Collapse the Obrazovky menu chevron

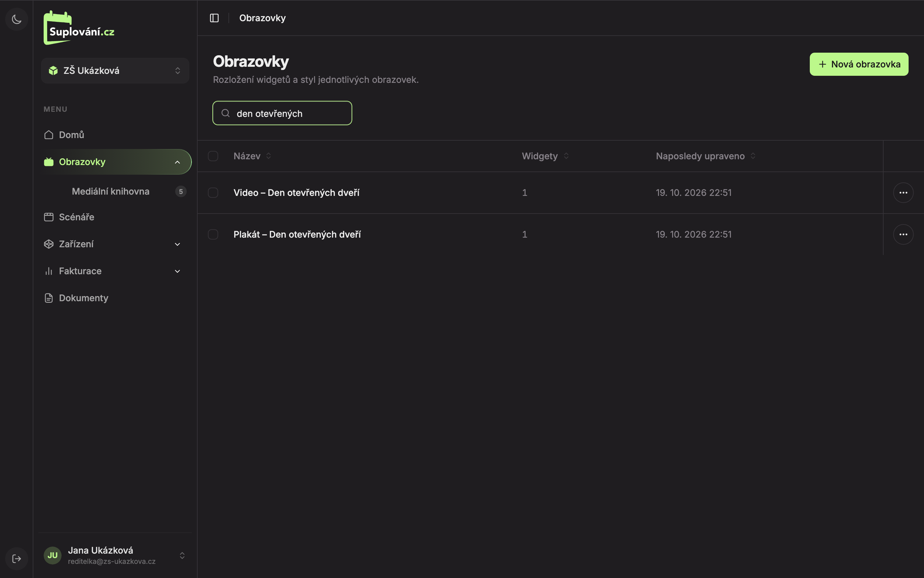(x=177, y=162)
